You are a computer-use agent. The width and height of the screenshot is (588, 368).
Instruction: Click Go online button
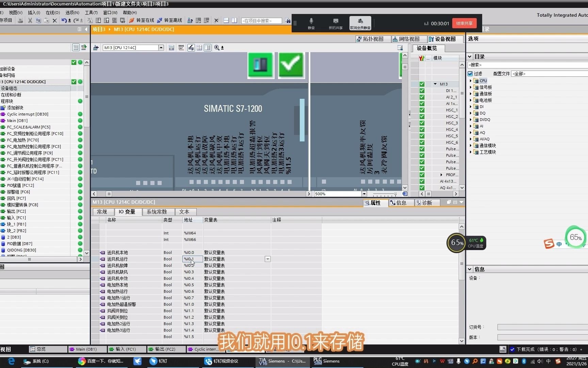coord(141,20)
